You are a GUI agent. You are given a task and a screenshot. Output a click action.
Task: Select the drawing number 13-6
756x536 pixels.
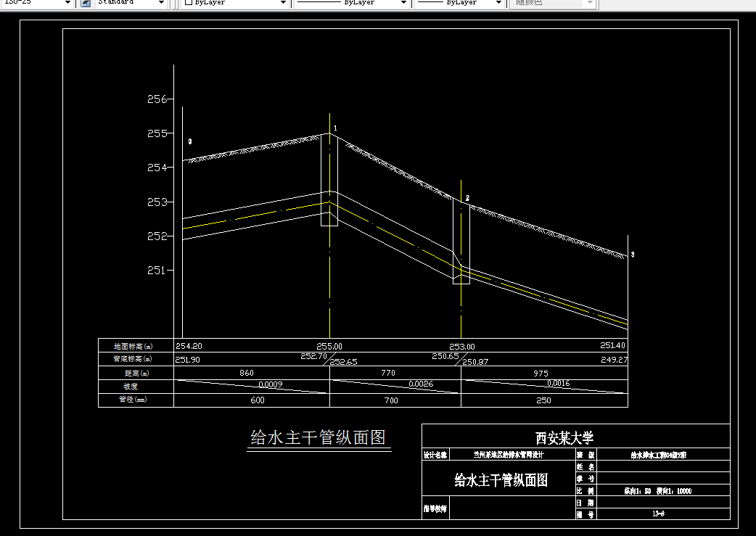tap(658, 514)
